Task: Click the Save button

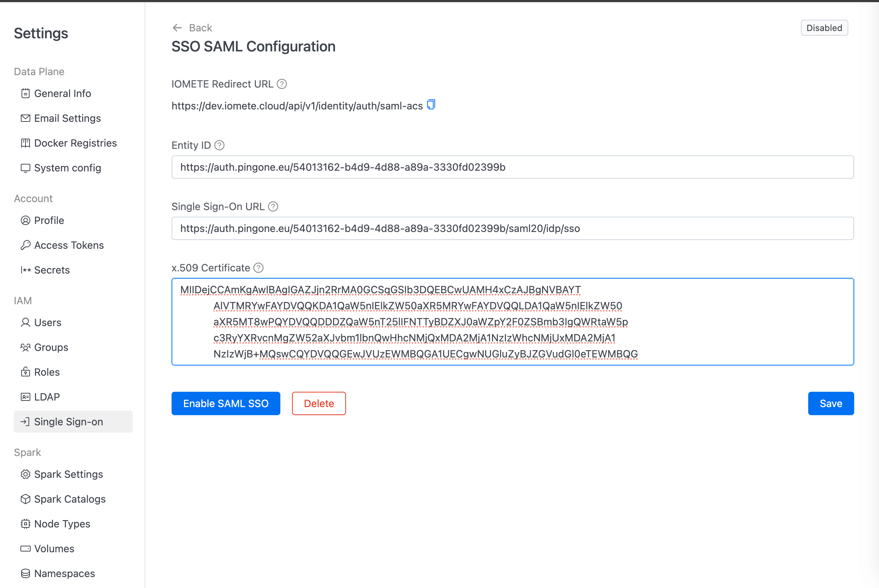Action: click(x=830, y=403)
